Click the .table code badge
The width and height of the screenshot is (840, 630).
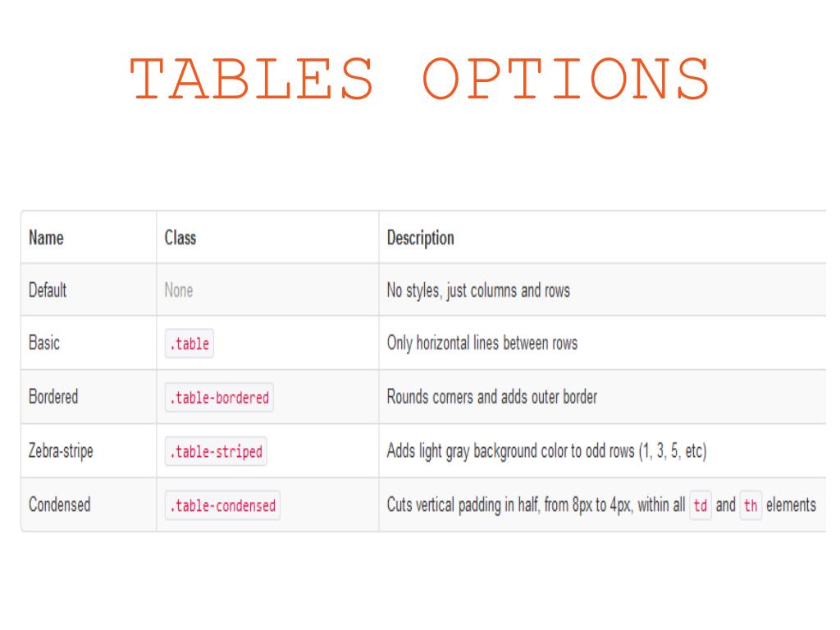point(189,344)
